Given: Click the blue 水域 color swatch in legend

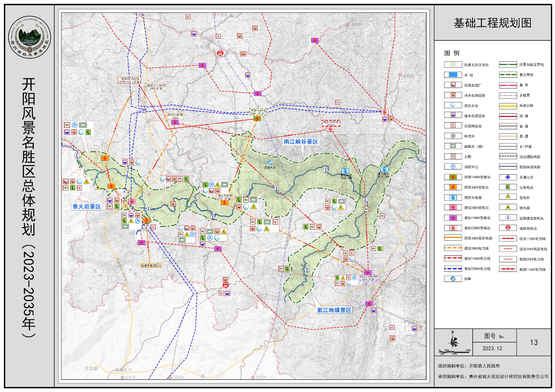Looking at the screenshot, I should point(453,75).
